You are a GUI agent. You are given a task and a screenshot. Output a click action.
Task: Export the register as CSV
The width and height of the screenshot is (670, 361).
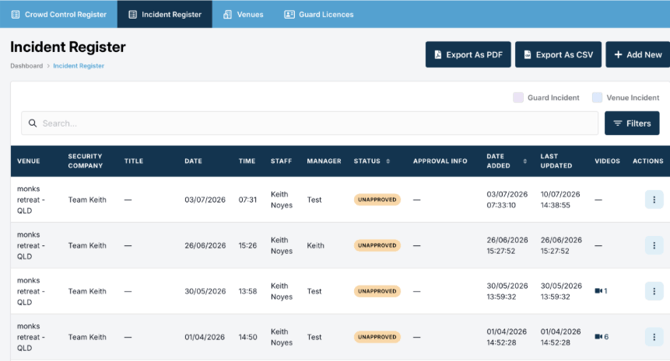point(558,55)
